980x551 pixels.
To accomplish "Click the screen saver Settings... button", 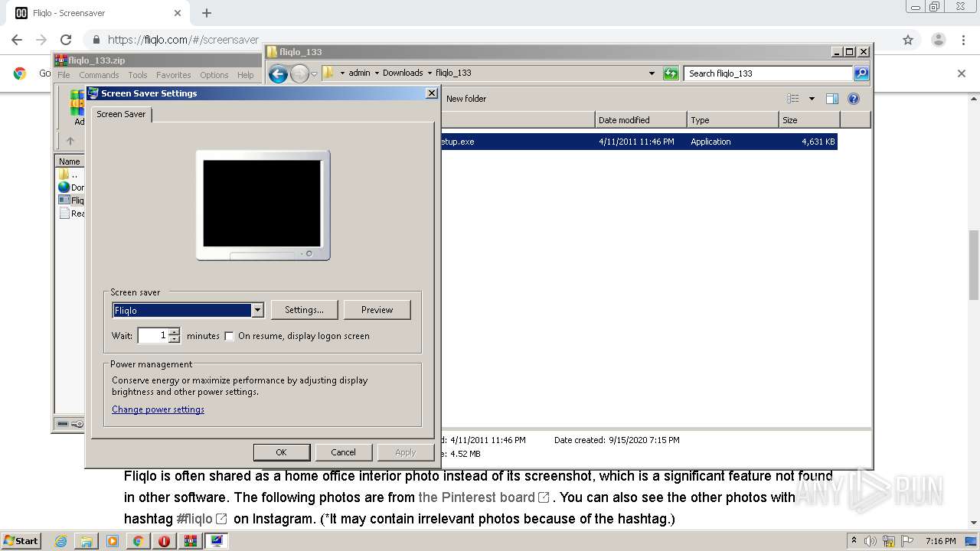I will coord(304,310).
